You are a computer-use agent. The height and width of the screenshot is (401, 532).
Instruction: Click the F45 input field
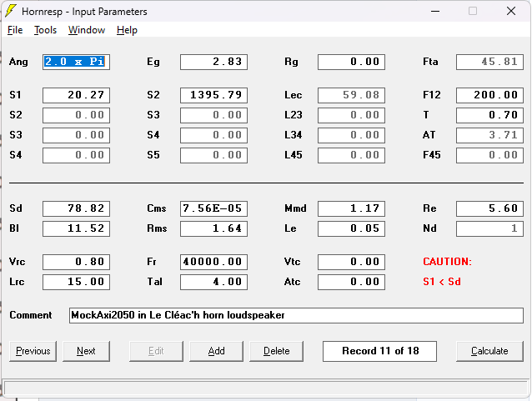pos(489,155)
